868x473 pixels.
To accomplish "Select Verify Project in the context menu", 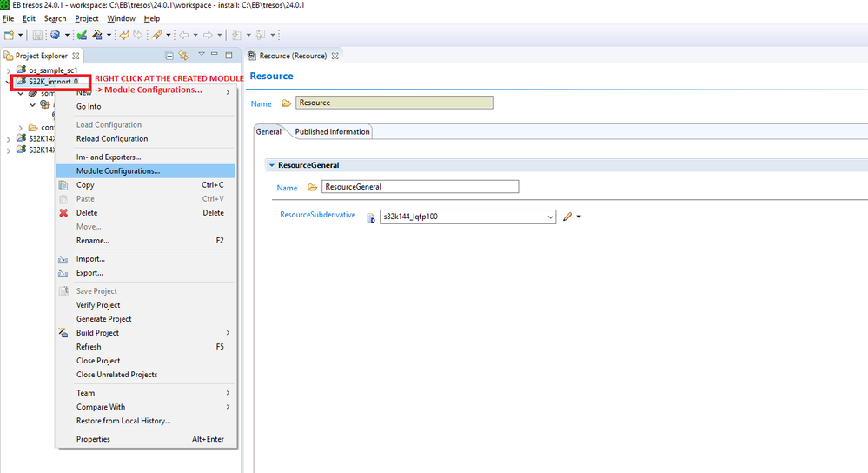I will [146, 305].
